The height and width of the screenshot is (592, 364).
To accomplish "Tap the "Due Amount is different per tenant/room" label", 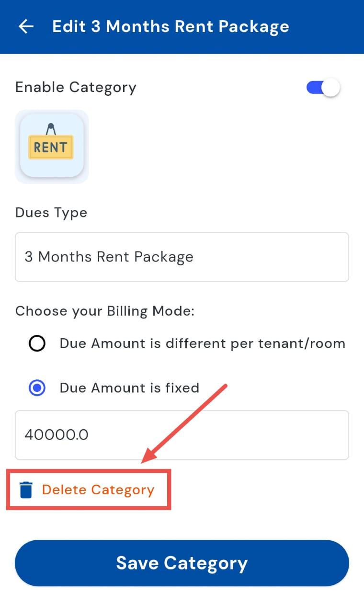I will coord(202,343).
